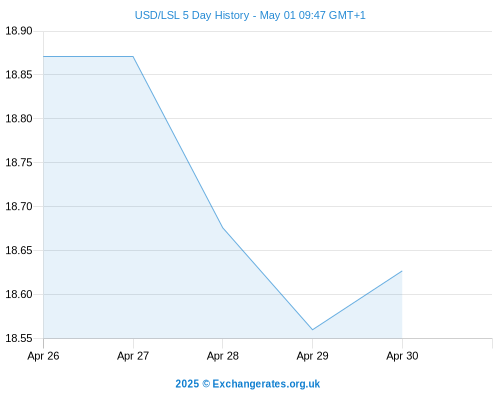Click the Exchangerates.org.uk copyright link
Viewport: 495px width, 400px height.
point(248,384)
